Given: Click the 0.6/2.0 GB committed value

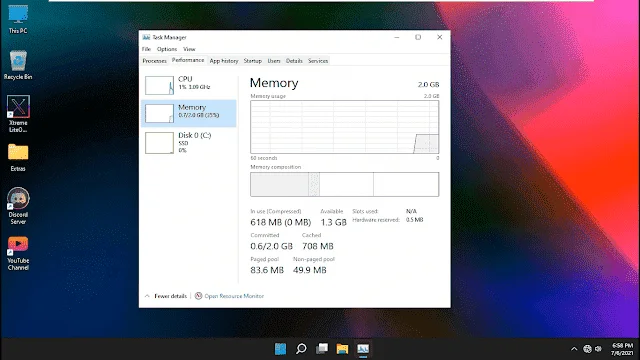Looking at the screenshot, I should click(271, 246).
